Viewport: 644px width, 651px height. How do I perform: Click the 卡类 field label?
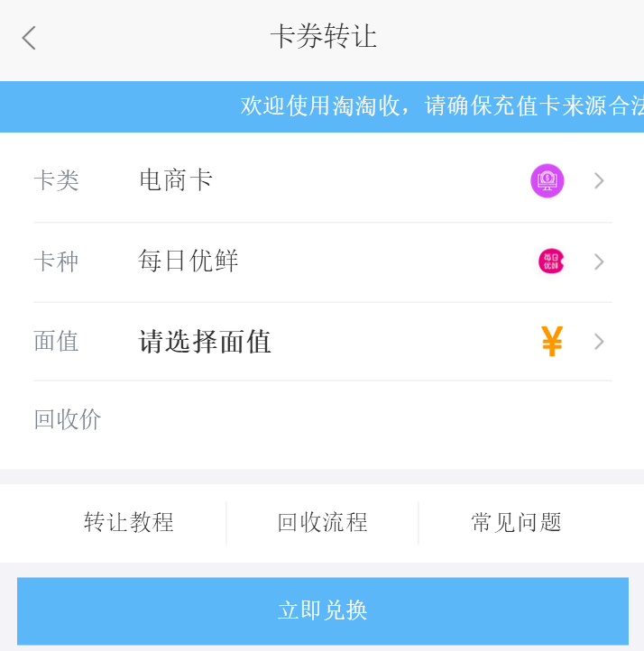(x=57, y=180)
